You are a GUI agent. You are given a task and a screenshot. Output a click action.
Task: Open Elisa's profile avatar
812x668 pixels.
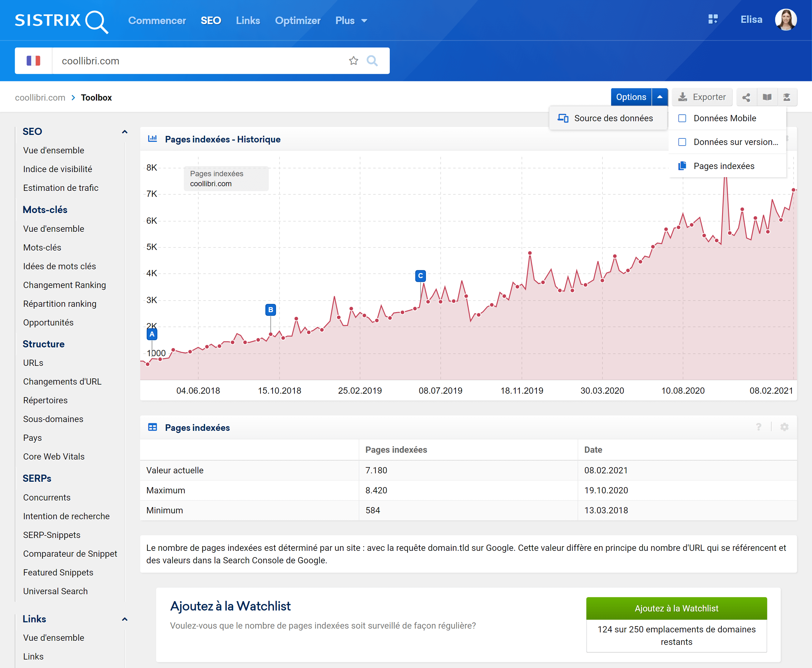785,20
